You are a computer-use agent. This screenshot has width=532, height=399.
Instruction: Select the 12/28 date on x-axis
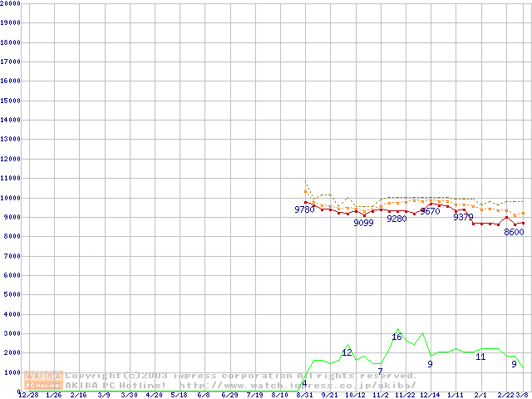point(27,395)
